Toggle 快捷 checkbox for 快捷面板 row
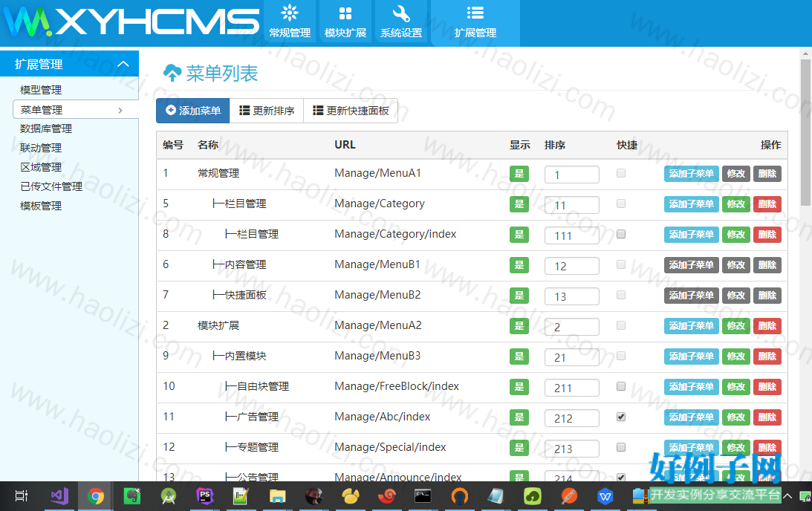Screen dimensions: 812x511 click(x=621, y=295)
